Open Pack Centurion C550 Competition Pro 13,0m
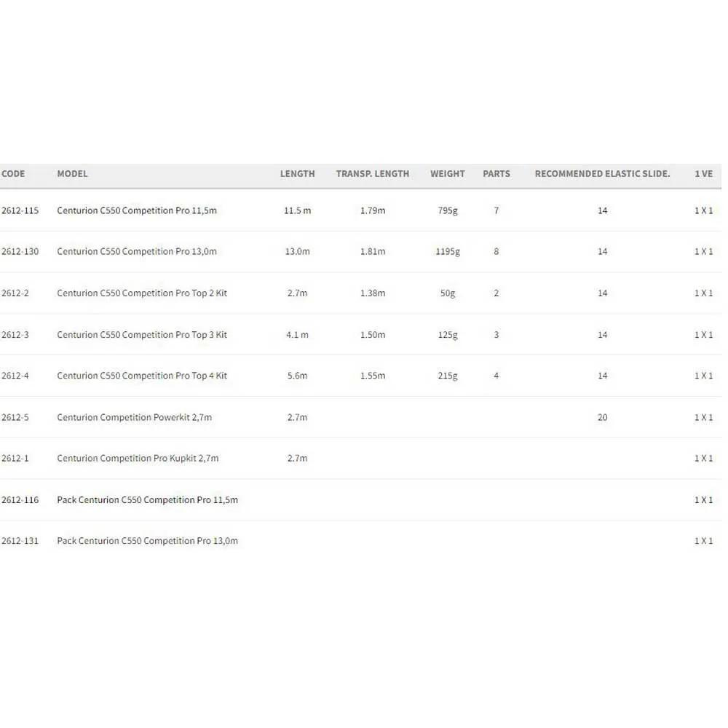The height and width of the screenshot is (728, 728). 147,541
